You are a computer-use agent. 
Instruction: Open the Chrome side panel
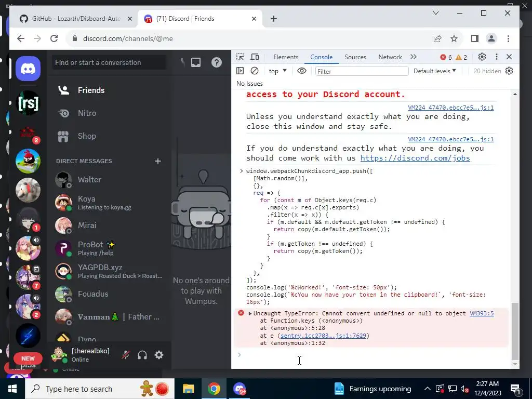point(475,38)
